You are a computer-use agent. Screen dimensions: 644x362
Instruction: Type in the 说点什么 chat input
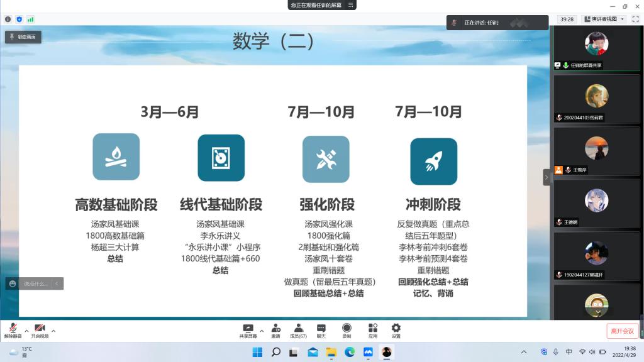[x=35, y=283]
